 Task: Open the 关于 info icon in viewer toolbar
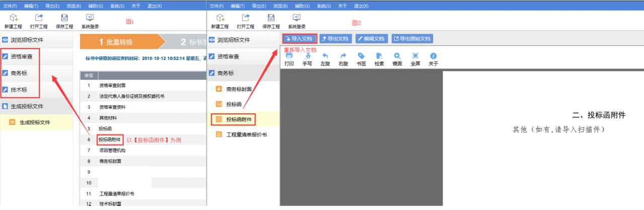click(x=433, y=59)
